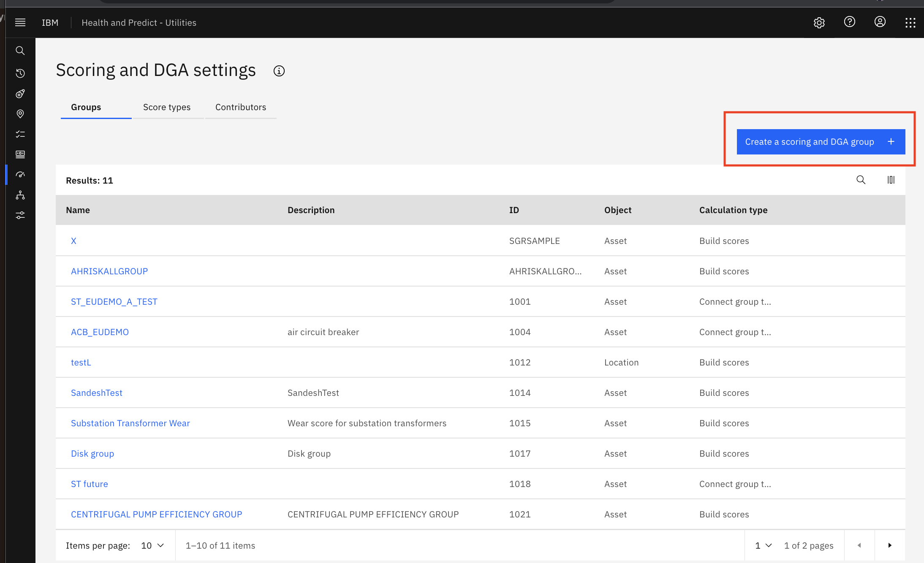Open the help question mark icon
This screenshot has width=924, height=563.
(x=850, y=22)
